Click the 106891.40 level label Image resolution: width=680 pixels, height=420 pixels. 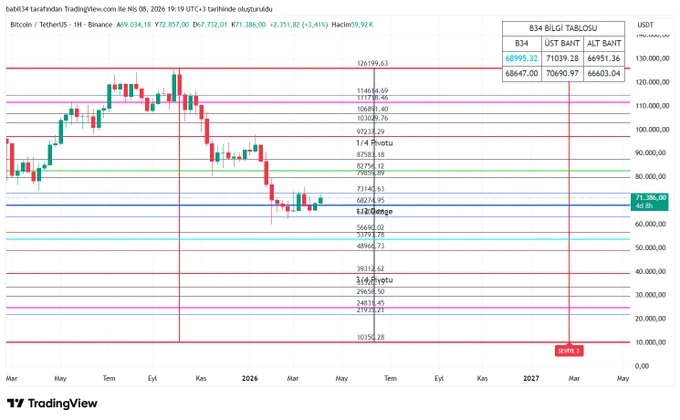click(372, 109)
